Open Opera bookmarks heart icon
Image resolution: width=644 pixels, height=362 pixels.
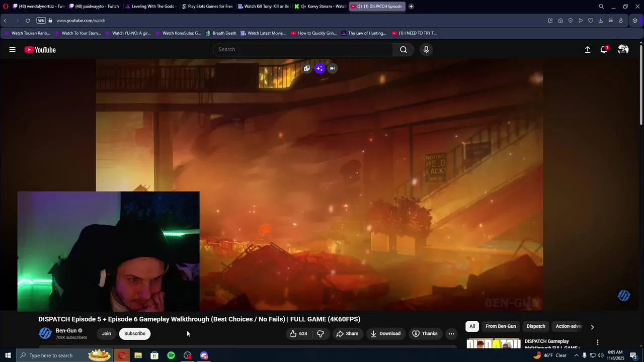coord(591,21)
